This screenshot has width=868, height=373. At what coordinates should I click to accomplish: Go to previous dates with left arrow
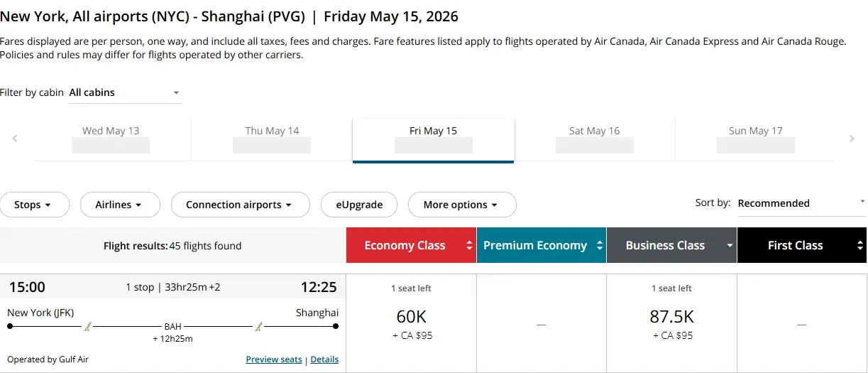coord(15,139)
